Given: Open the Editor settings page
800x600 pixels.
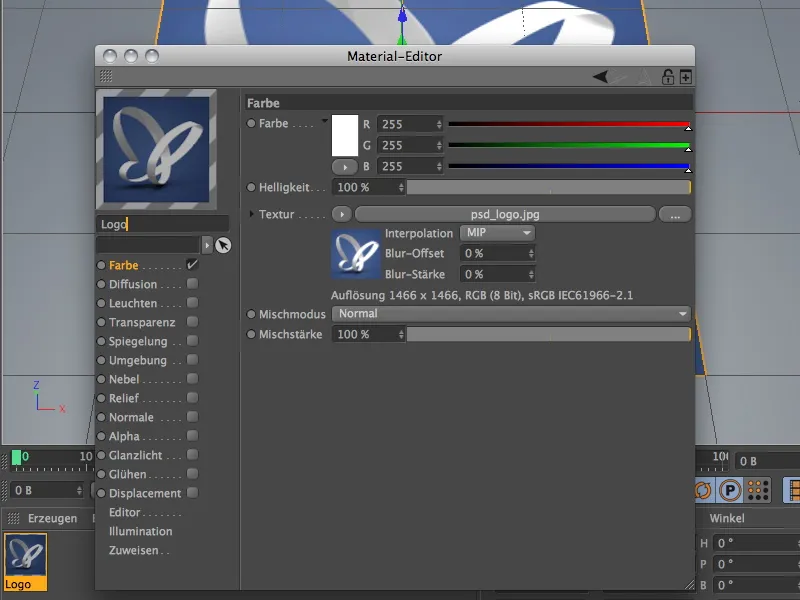Looking at the screenshot, I should 124,512.
